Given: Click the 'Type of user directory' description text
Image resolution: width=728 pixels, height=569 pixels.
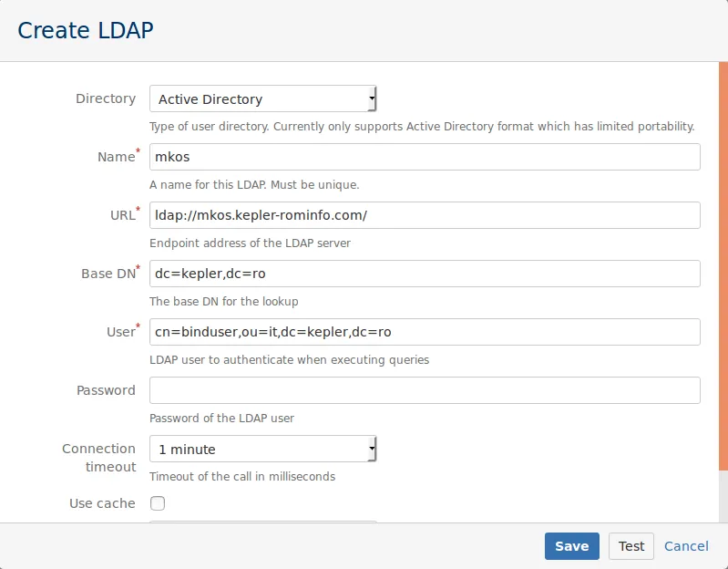Looking at the screenshot, I should [x=422, y=127].
